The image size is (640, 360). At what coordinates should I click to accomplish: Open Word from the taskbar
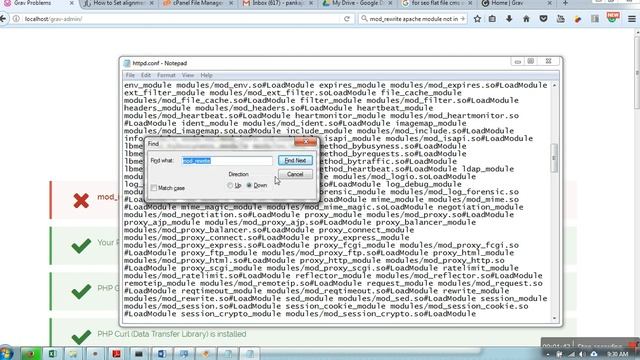click(162, 353)
